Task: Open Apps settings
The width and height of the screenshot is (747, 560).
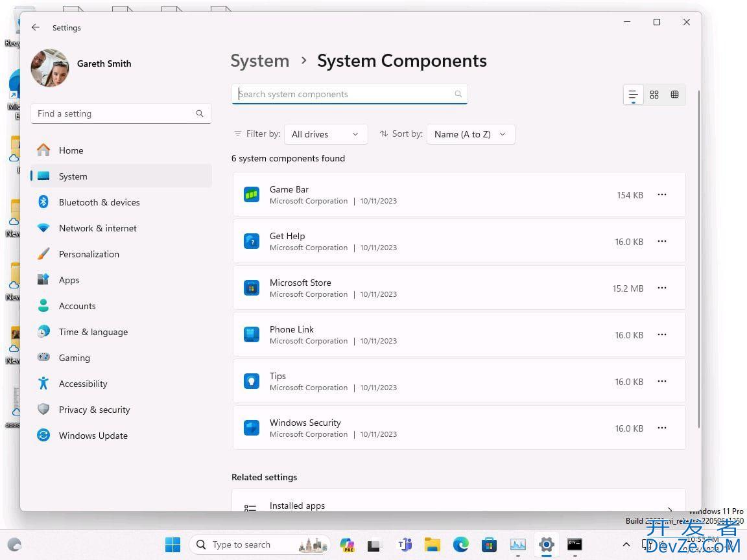Action: [121, 280]
